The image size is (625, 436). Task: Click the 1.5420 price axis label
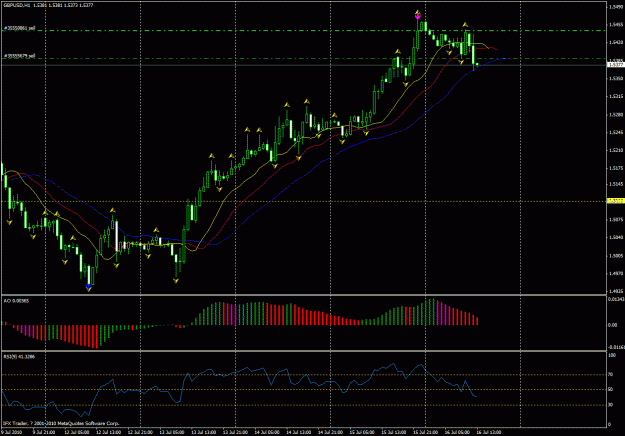tap(616, 42)
